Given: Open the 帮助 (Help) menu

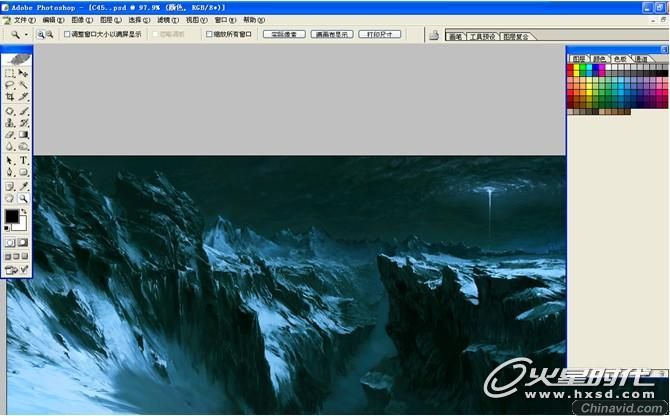Looking at the screenshot, I should 254,20.
